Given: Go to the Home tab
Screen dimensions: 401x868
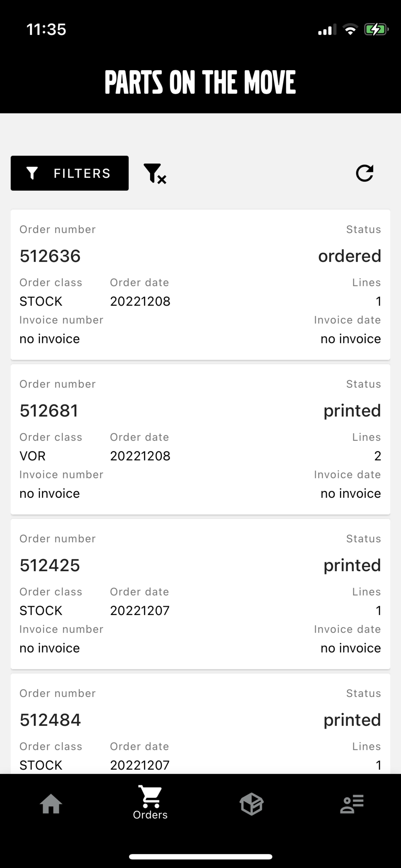Looking at the screenshot, I should tap(51, 804).
